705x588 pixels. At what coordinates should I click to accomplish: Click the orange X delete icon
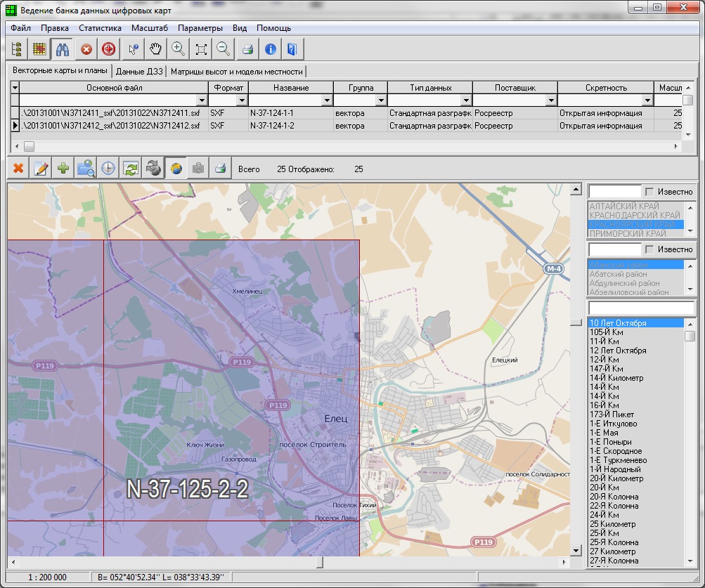(18, 169)
